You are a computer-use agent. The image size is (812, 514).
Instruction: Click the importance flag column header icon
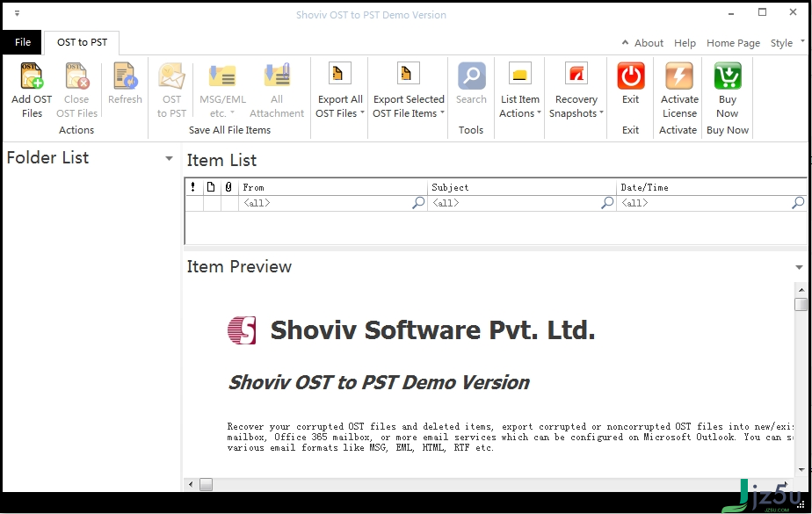tap(193, 187)
